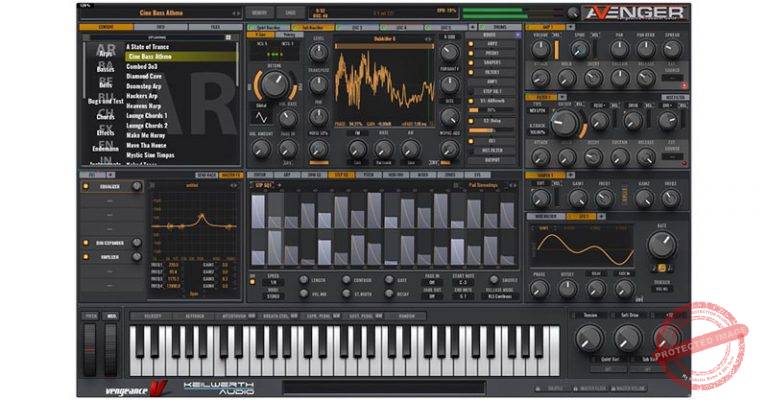Switch to the DRM SQ tab
768x400 pixels.
point(314,175)
